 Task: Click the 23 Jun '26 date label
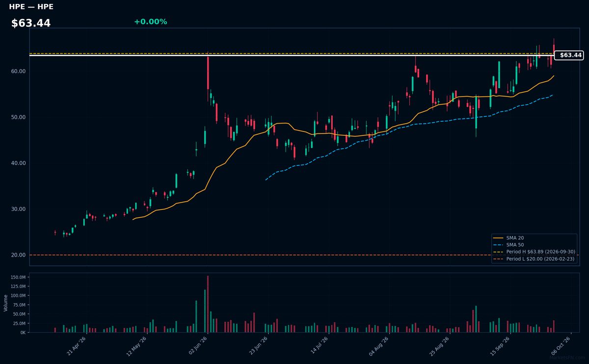coord(258,346)
